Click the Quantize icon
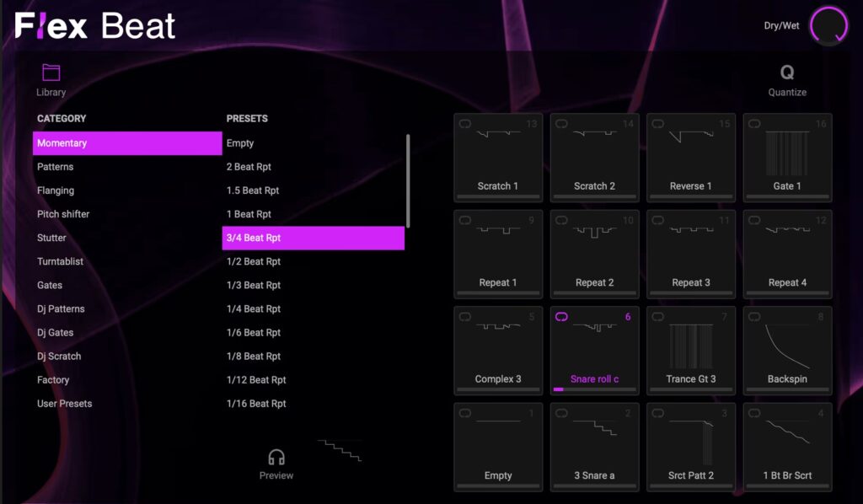This screenshot has width=863, height=504. [788, 75]
